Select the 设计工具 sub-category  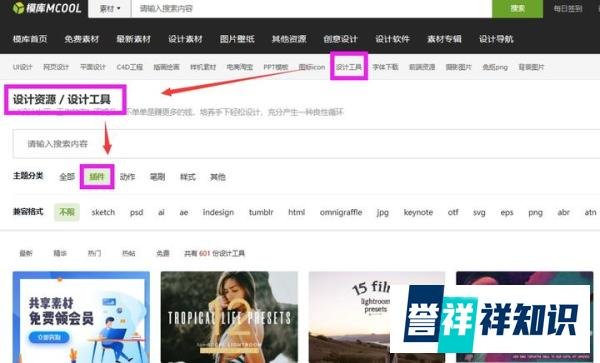point(349,67)
